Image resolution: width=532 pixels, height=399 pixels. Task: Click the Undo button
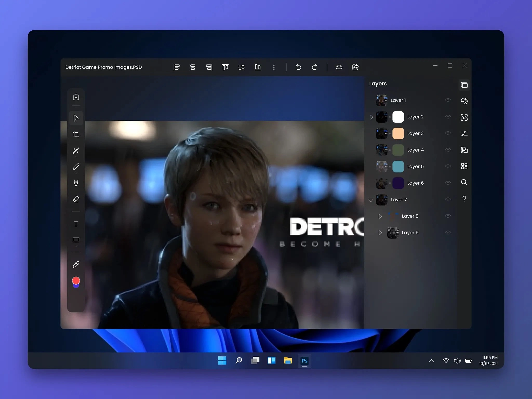[298, 67]
